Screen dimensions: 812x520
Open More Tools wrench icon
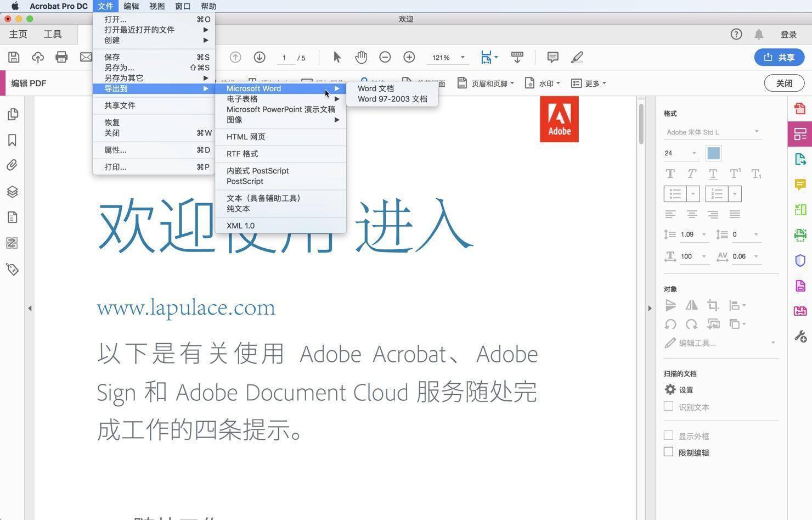coord(800,336)
